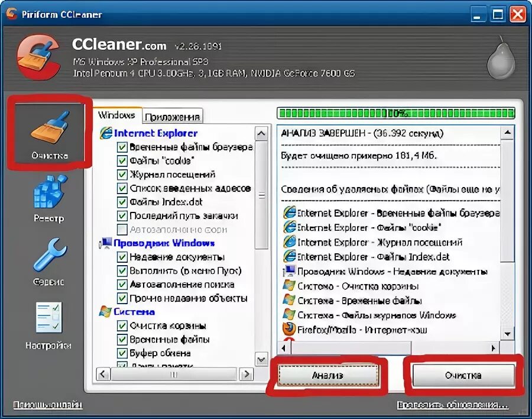Screen dimensions: 532x419
Task: Toggle Файлы Index.dat checkbox
Action: coord(122,202)
